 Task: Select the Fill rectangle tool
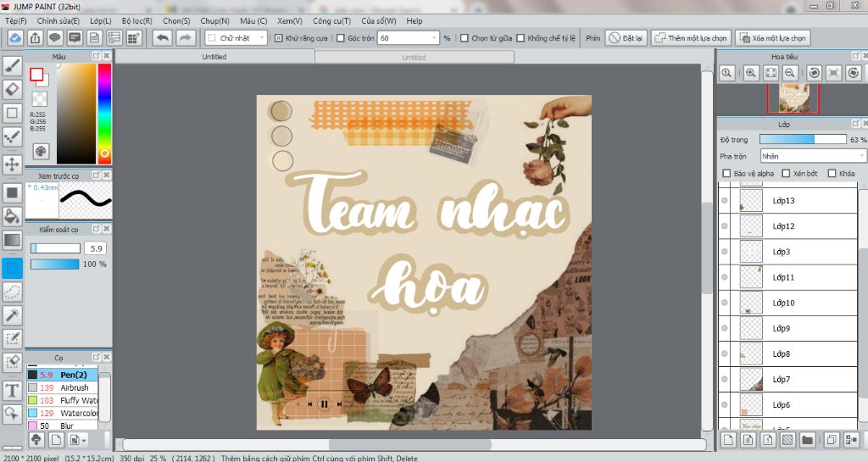(12, 192)
